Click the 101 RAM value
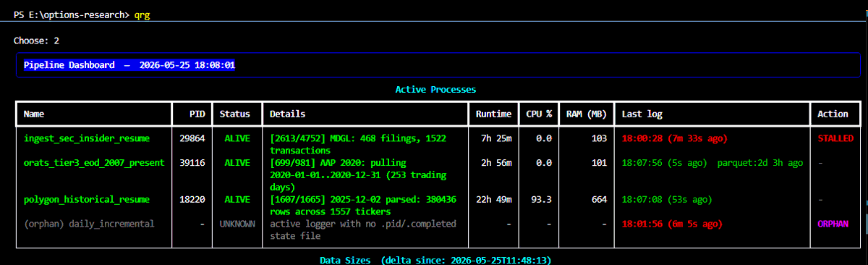This screenshot has width=868, height=265. click(x=599, y=163)
